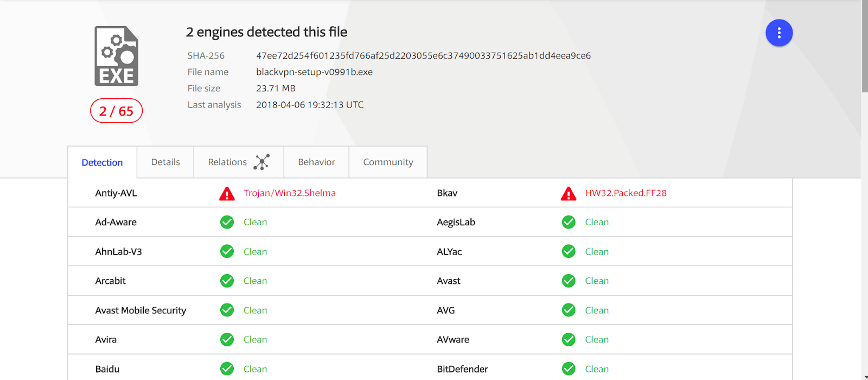Open the Relations tab
Screen dimensions: 868x380
(239, 162)
